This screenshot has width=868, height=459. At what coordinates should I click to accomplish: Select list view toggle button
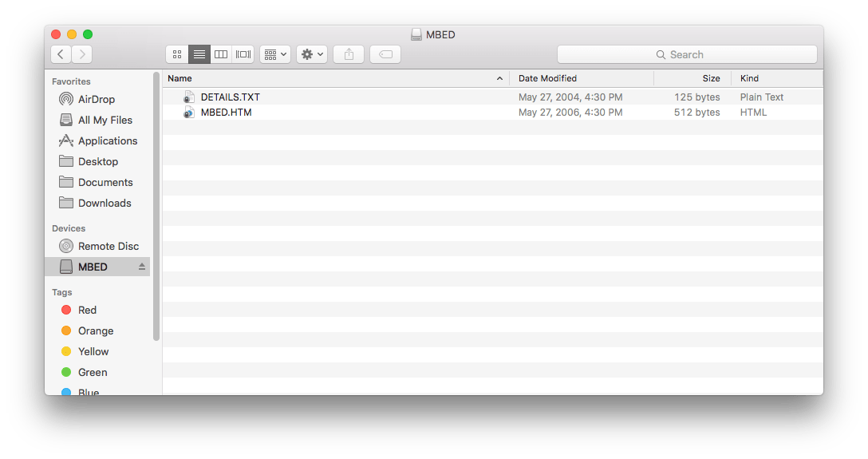(x=199, y=54)
